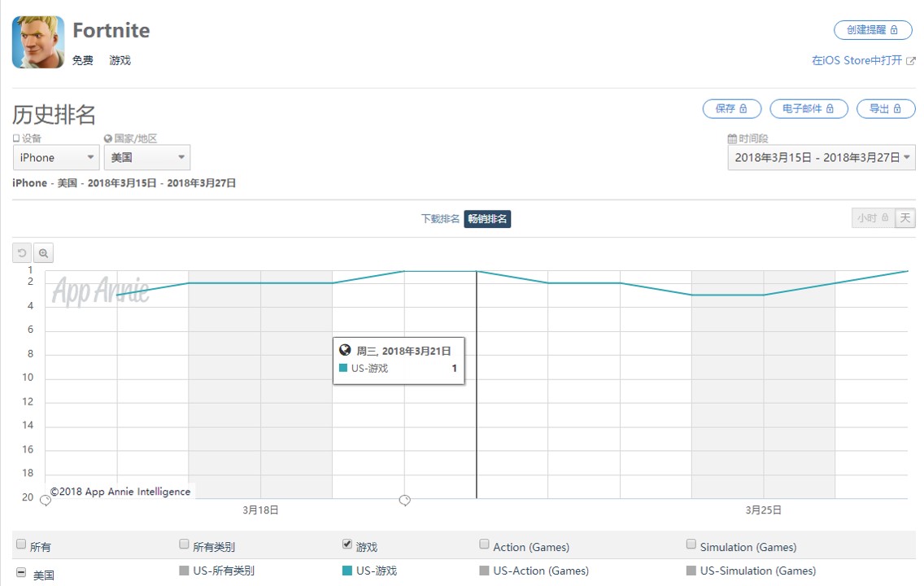924x586 pixels.
Task: Click the external link icon beside iOS Store
Action: (910, 61)
